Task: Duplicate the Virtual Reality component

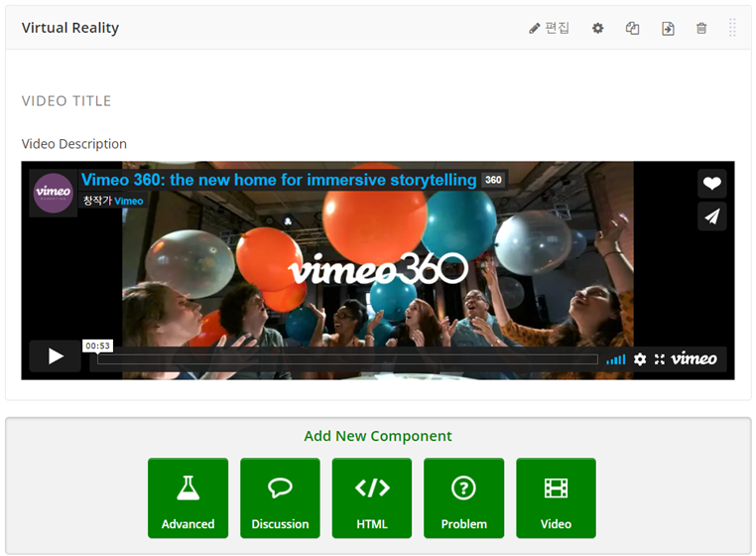Action: [x=632, y=28]
